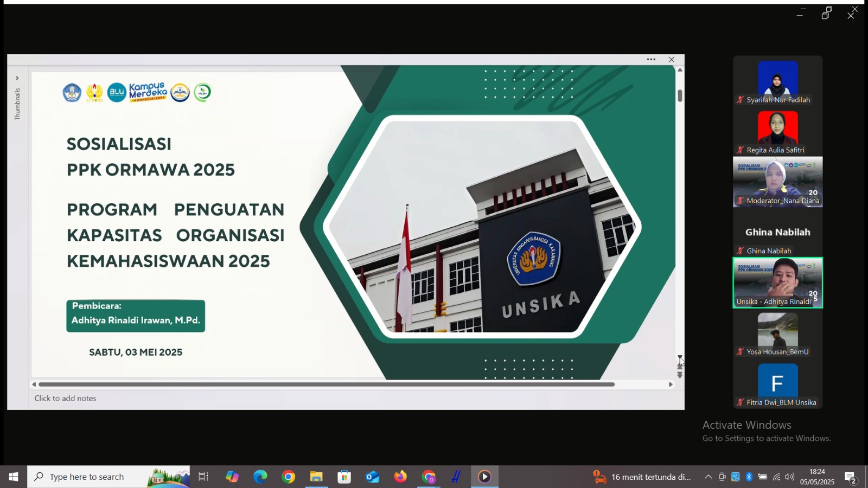The image size is (868, 488).
Task: Click the Task View icon on the taskbar
Action: click(x=202, y=477)
